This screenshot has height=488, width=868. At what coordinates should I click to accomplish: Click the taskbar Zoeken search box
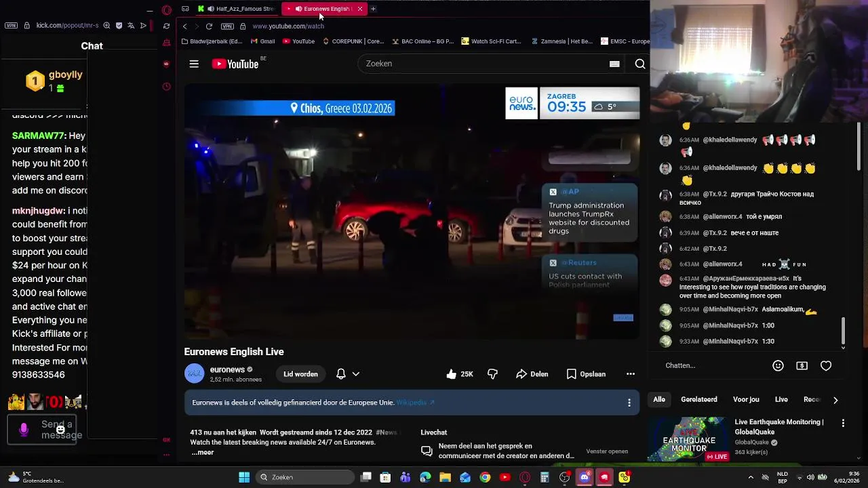(x=305, y=477)
